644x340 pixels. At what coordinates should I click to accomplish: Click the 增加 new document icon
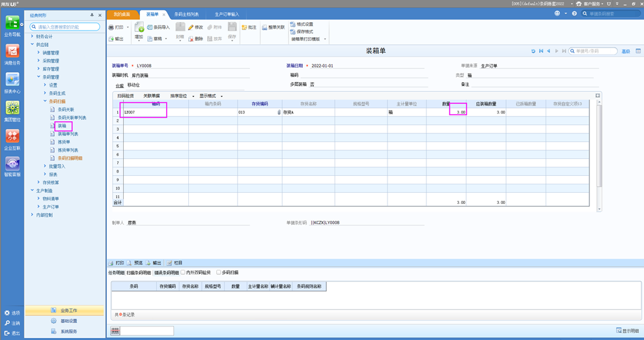[x=139, y=27]
